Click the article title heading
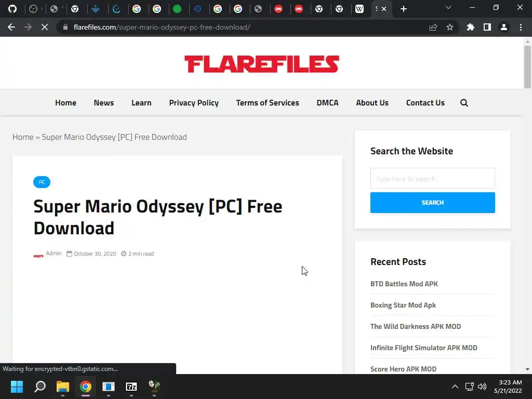Viewport: 532px width, 399px height. point(158,217)
